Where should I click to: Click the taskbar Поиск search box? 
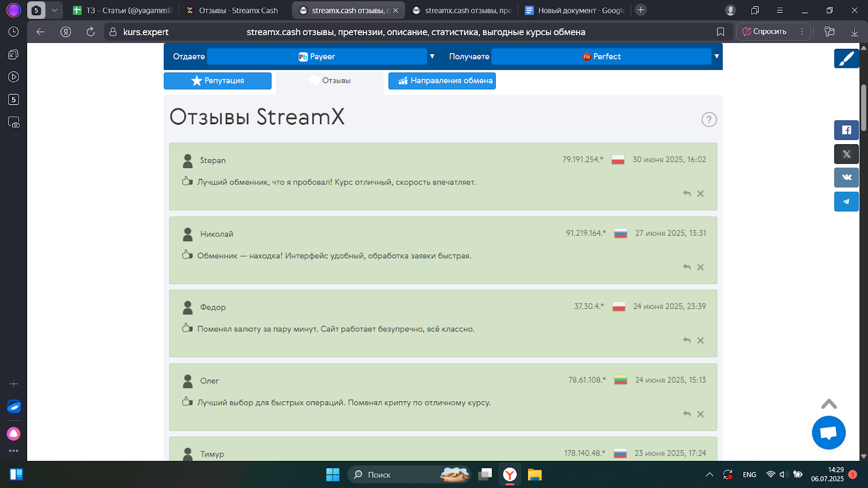tap(410, 475)
